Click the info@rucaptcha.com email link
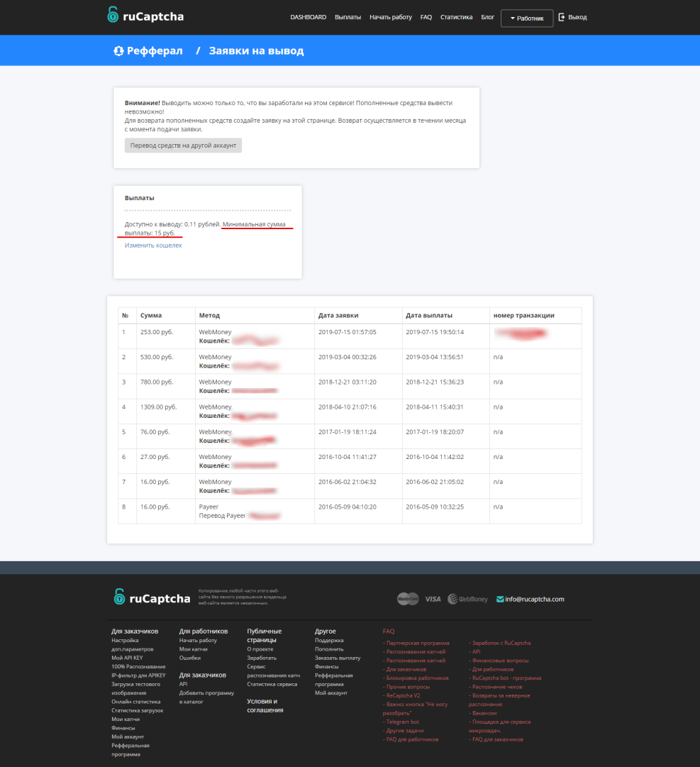 point(535,599)
